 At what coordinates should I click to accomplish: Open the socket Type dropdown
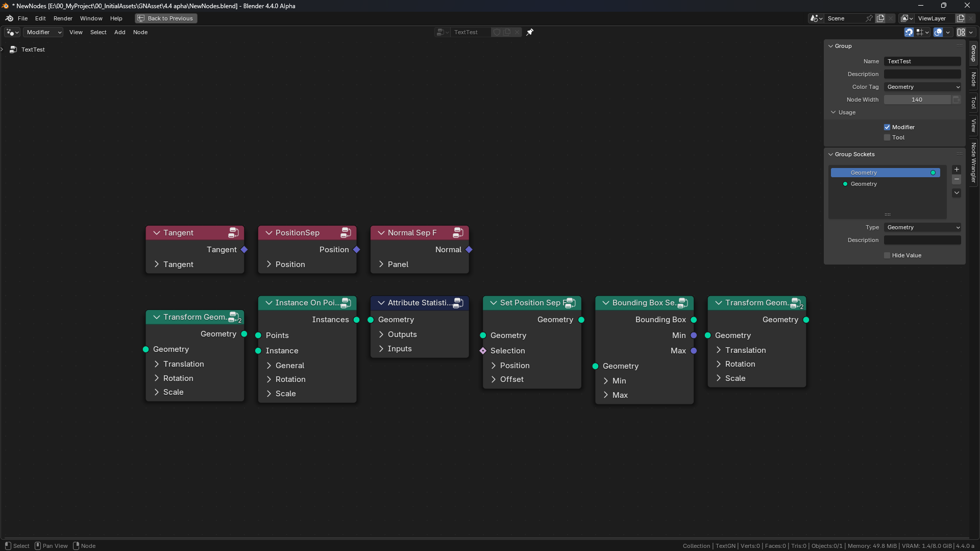[922, 227]
